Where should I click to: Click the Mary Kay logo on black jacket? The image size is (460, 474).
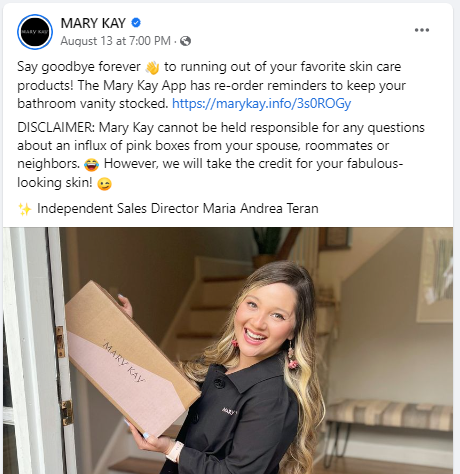point(229,411)
